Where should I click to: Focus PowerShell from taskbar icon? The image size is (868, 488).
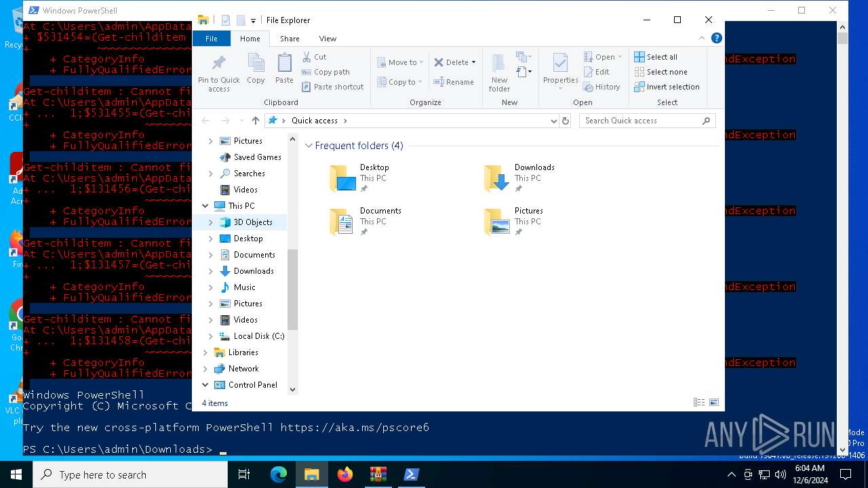[412, 474]
